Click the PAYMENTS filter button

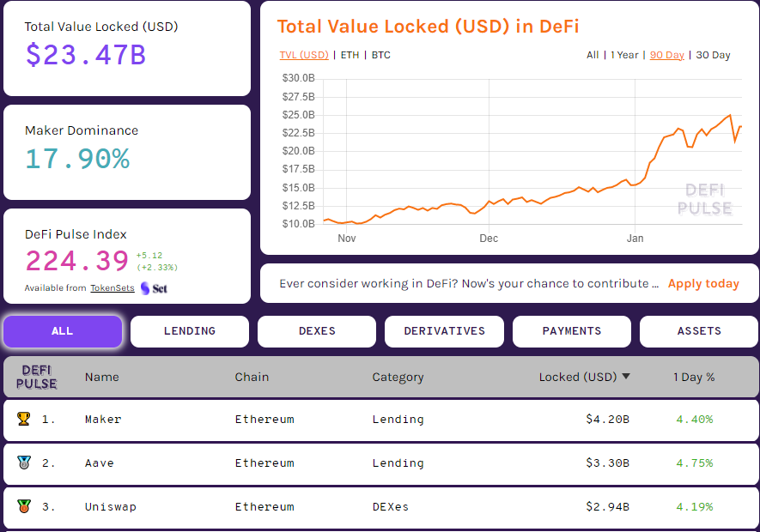(x=571, y=331)
